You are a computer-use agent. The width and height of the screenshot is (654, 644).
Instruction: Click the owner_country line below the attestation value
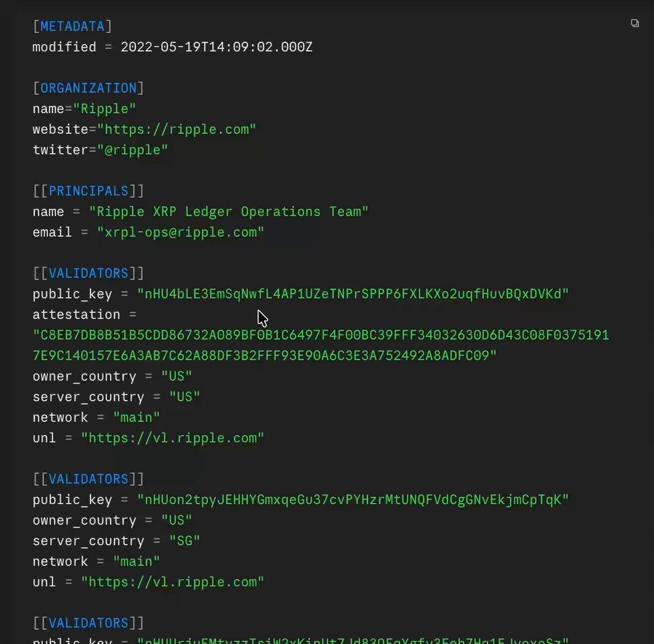coord(112,376)
